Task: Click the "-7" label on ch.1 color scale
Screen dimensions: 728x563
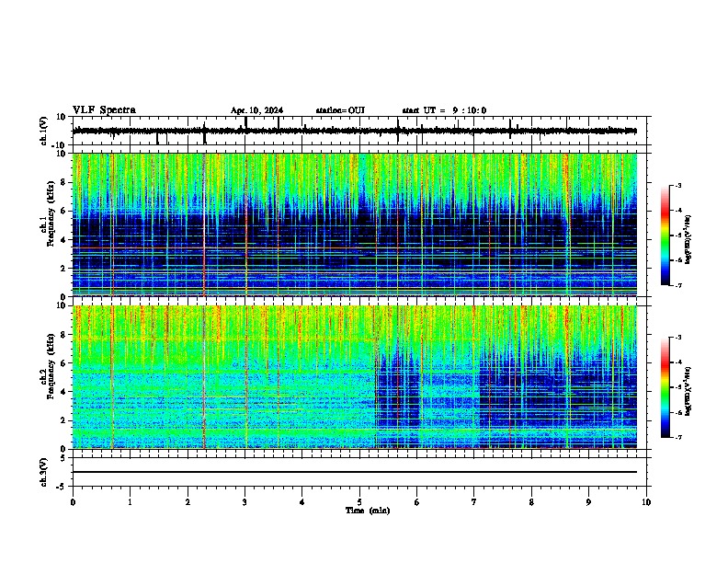Action: point(677,285)
